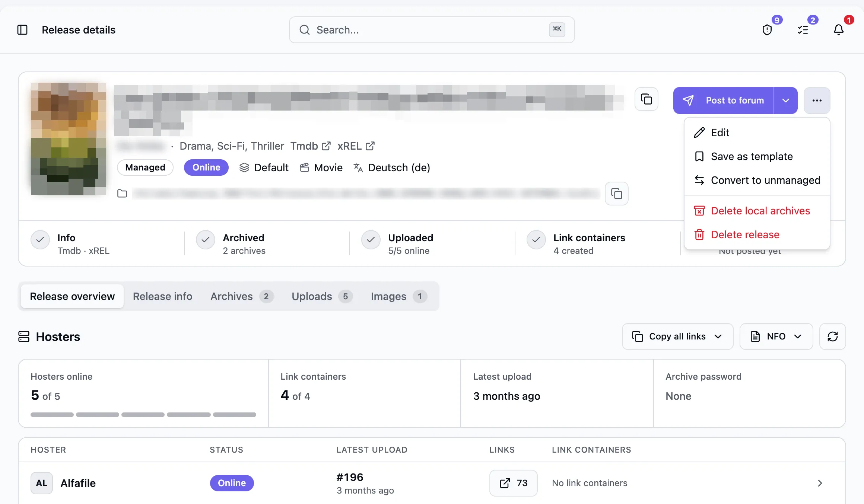This screenshot has width=864, height=504.
Task: Expand the Alfafile row chevron
Action: pos(820,483)
